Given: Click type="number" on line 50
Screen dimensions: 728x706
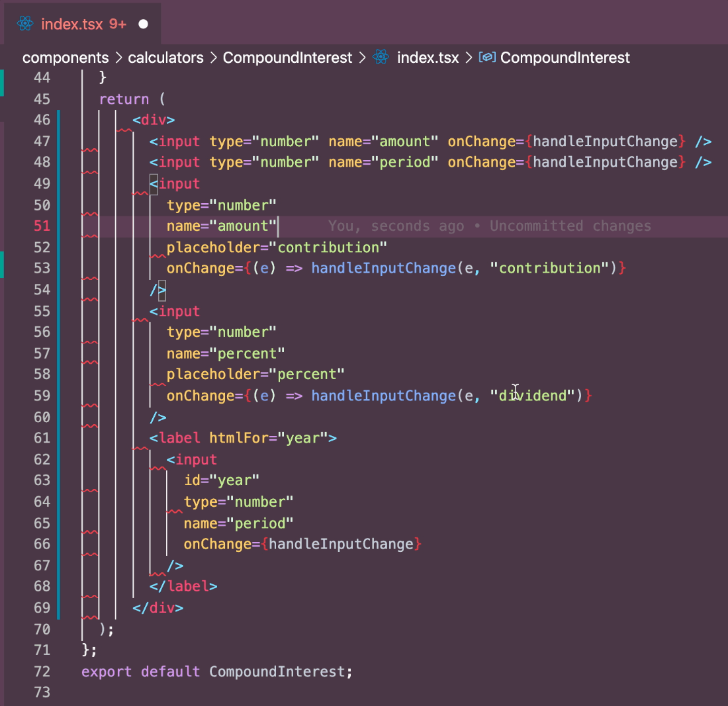Looking at the screenshot, I should point(222,205).
